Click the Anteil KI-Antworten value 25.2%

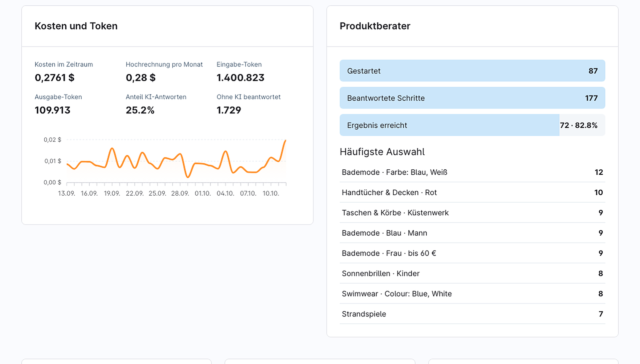click(x=140, y=110)
